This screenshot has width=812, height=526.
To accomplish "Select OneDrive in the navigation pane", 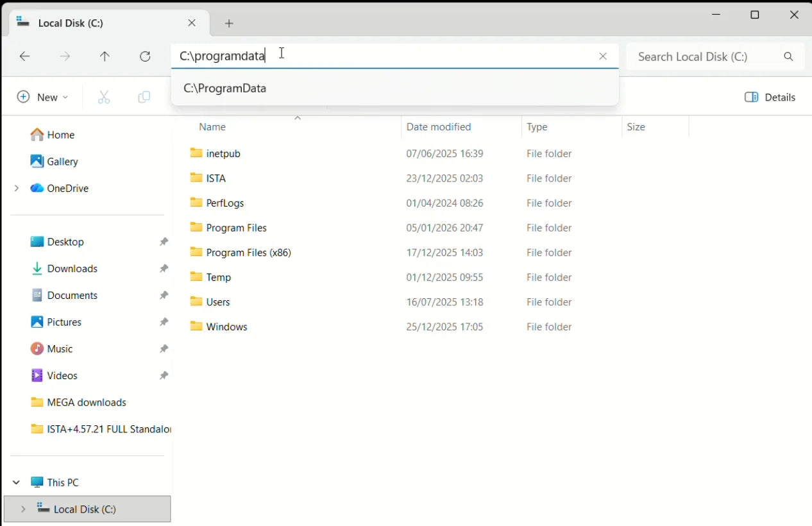I will point(60,189).
